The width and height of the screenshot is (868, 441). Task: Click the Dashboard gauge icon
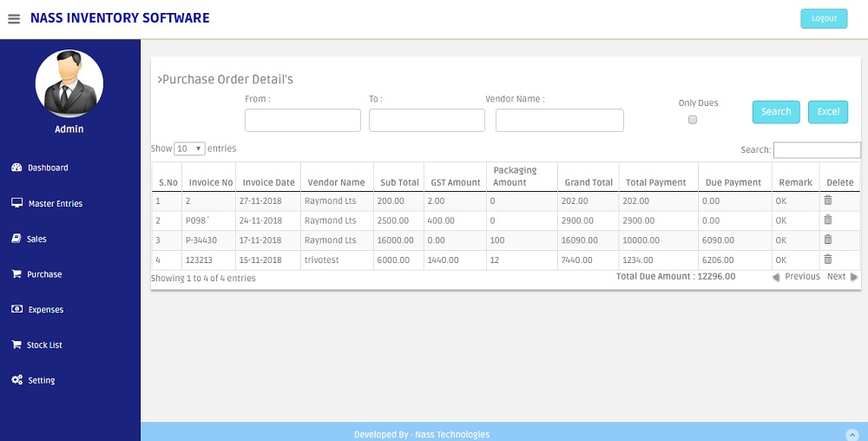coord(16,168)
